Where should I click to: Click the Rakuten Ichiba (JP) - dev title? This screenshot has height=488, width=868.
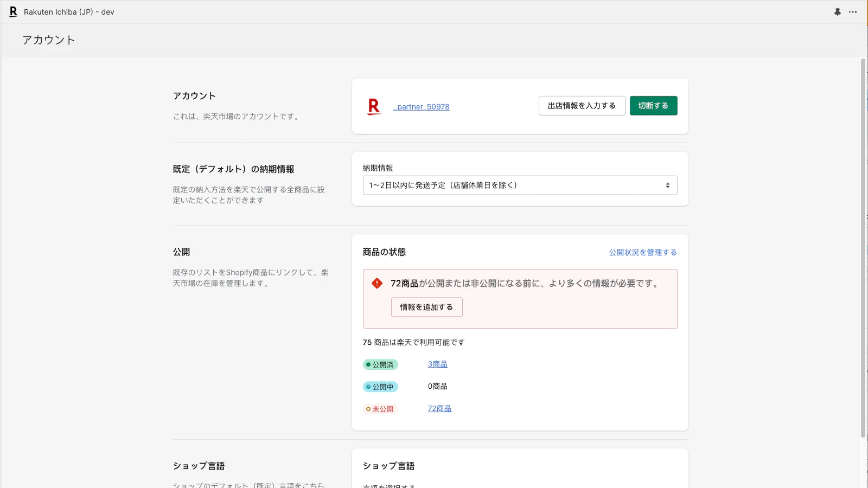click(x=69, y=12)
